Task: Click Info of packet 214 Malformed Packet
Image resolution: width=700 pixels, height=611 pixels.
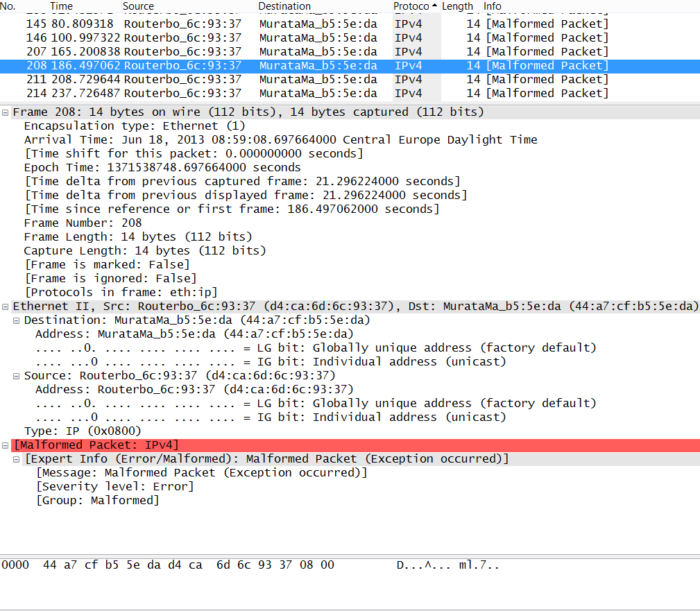Action: click(x=547, y=93)
